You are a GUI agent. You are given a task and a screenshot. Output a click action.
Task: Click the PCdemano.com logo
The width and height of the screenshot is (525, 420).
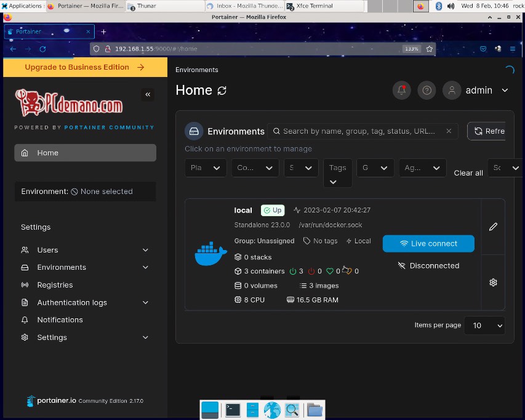[x=69, y=103]
